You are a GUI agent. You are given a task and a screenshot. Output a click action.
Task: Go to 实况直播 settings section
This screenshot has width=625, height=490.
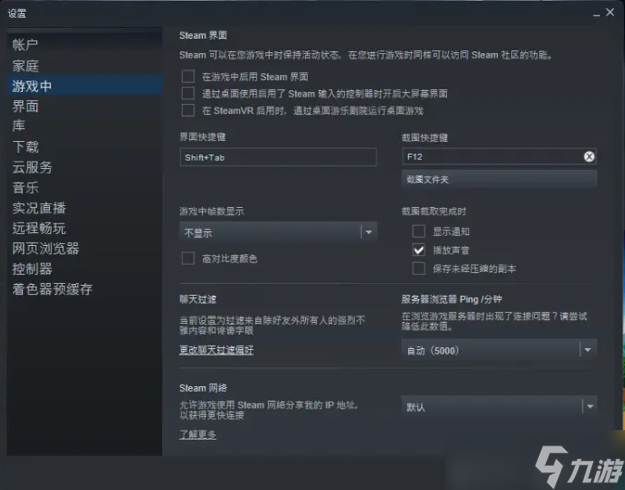(39, 208)
